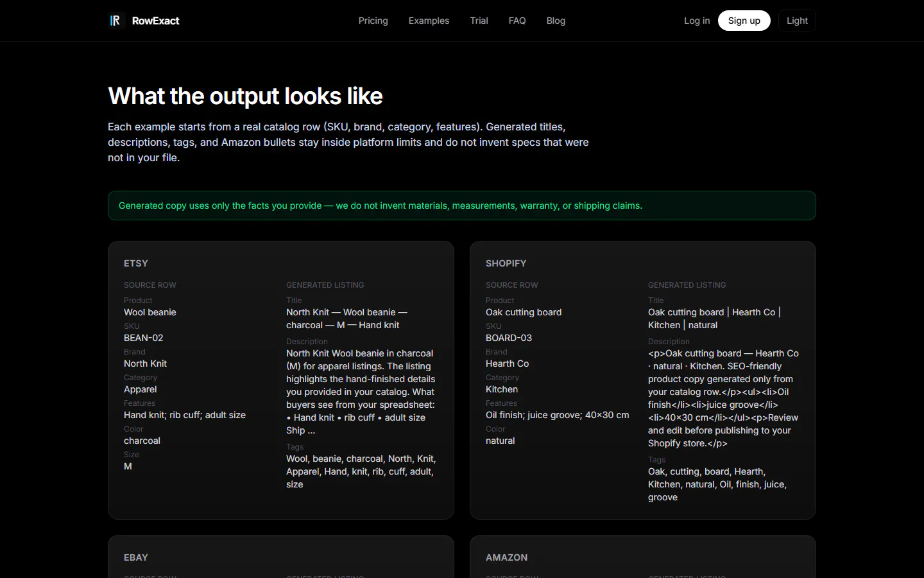Click the Shopify HTML description text

[x=723, y=398]
